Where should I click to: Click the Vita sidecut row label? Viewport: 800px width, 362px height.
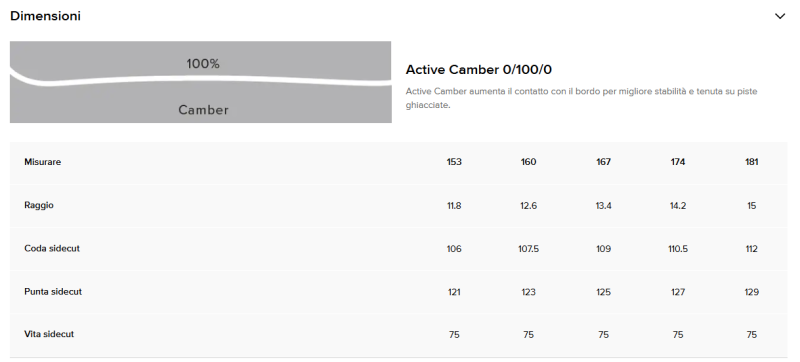coord(49,334)
